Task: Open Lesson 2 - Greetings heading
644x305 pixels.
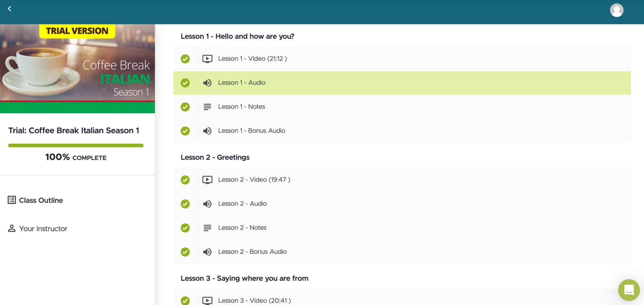Action: pos(215,157)
